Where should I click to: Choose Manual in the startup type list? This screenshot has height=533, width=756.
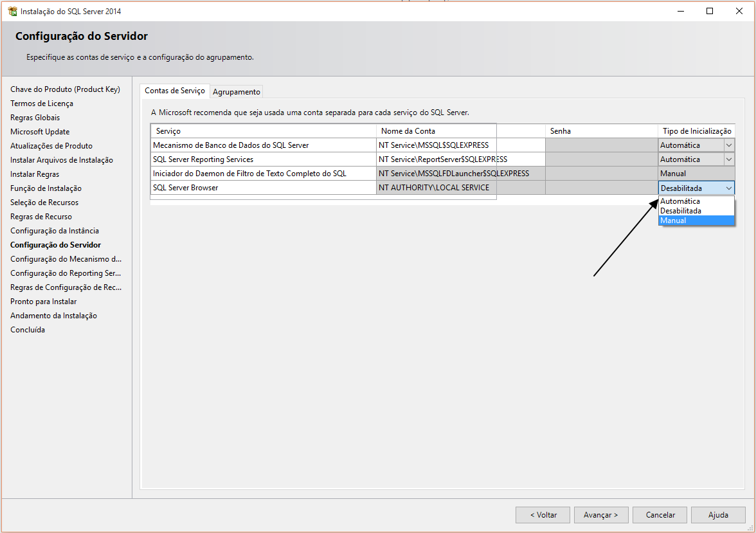point(696,221)
